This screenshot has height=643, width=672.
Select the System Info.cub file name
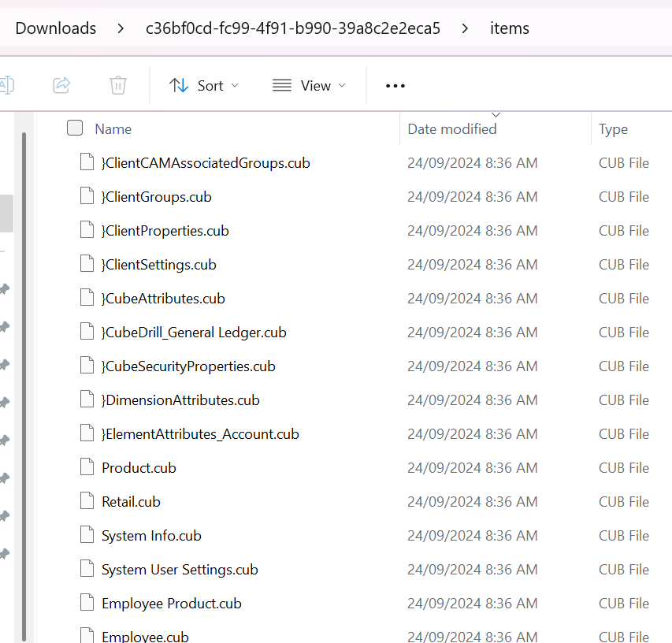[151, 535]
